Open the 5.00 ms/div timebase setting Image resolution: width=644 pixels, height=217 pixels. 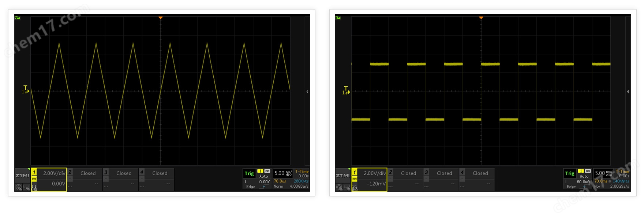[x=603, y=173]
